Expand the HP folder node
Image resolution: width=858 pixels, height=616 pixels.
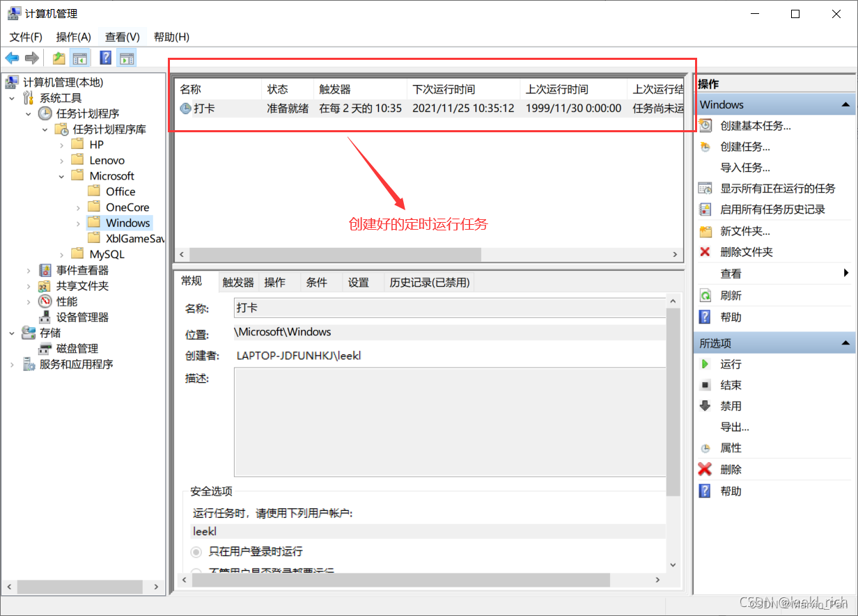pos(62,145)
